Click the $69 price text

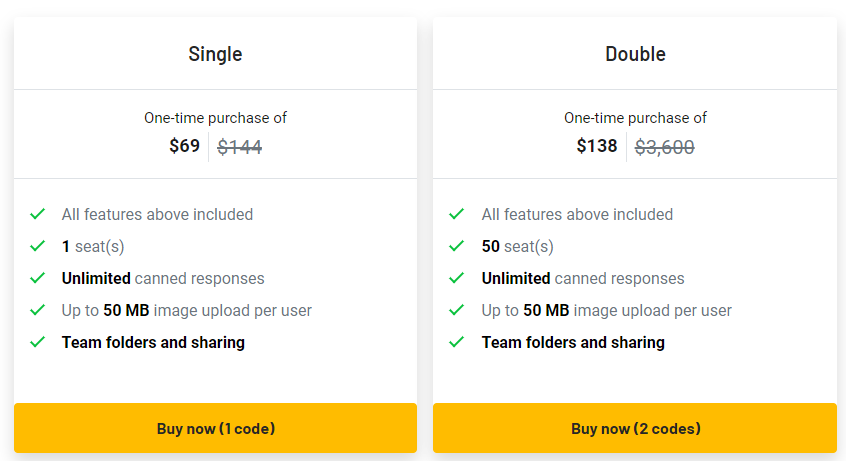click(x=185, y=146)
